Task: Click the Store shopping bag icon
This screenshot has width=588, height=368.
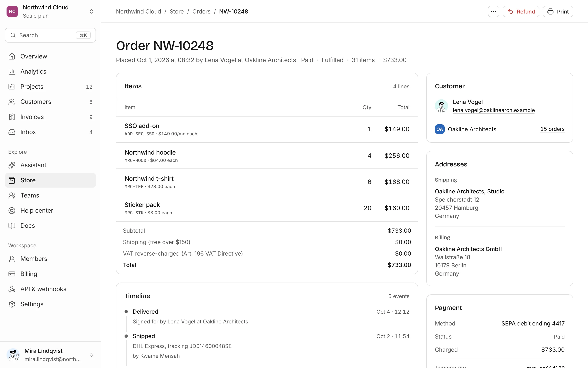Action: 12,180
